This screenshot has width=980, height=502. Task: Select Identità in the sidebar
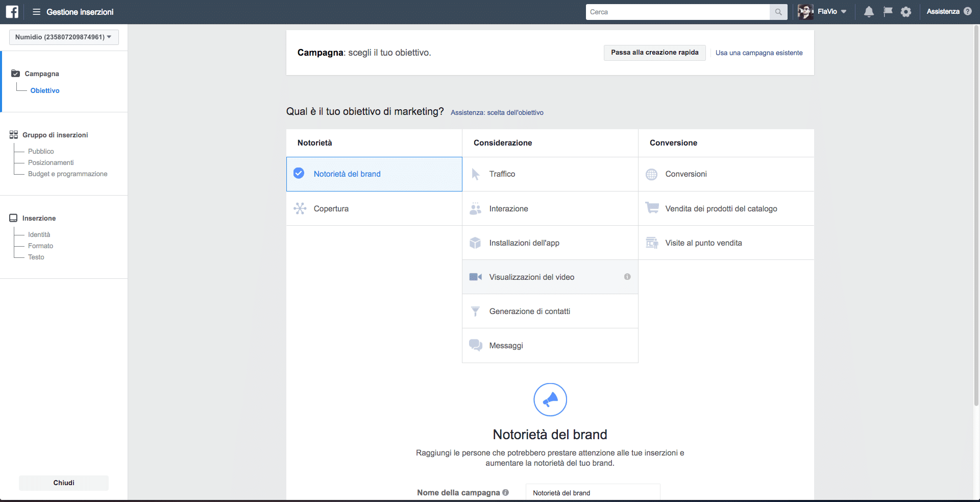tap(39, 234)
